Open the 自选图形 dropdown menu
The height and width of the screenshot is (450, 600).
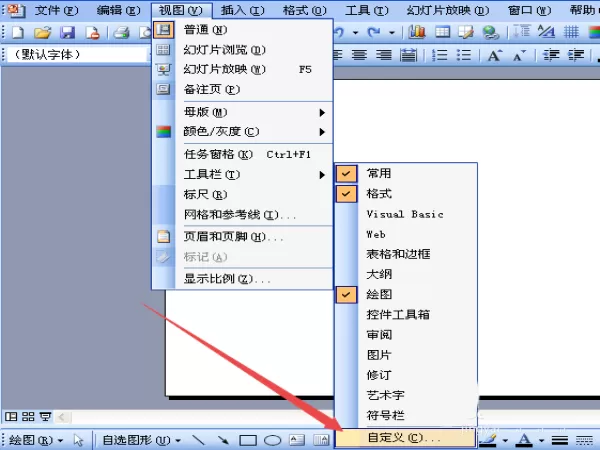(x=142, y=440)
